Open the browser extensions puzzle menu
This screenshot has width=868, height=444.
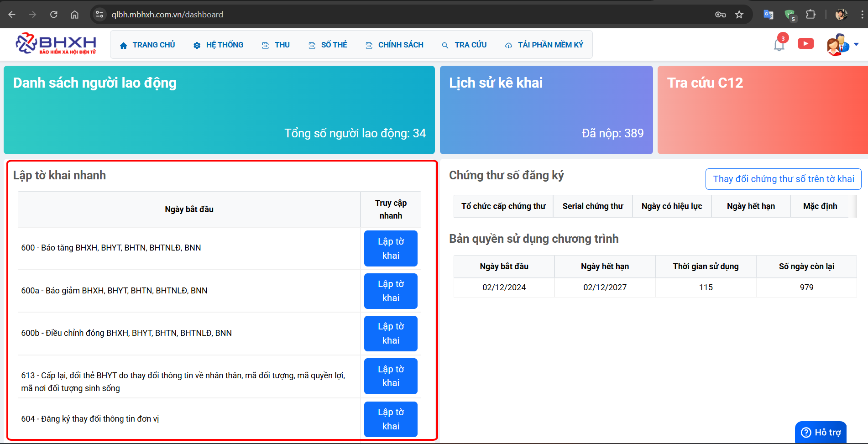point(810,15)
